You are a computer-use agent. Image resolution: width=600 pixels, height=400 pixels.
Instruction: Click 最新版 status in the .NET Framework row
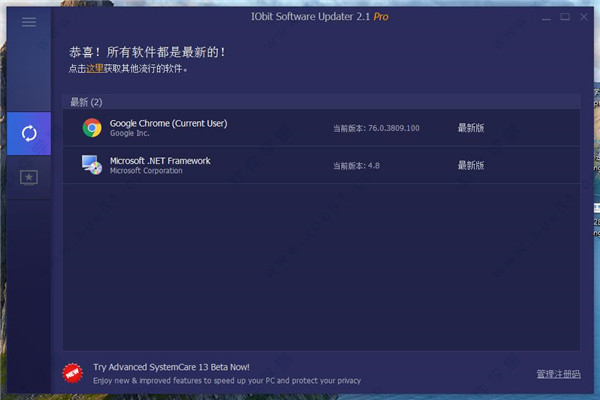point(471,165)
